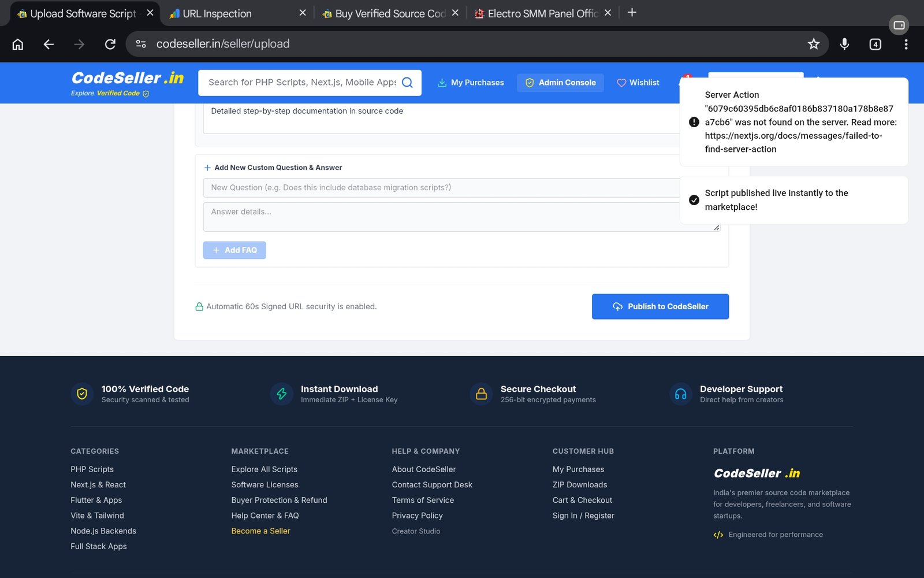Open the Creator Studio footer link
The height and width of the screenshot is (578, 924).
tap(416, 531)
